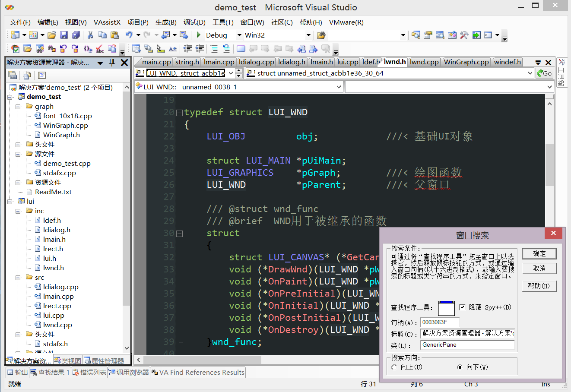The height and width of the screenshot is (392, 571).
Task: Click the editor horizontal scrollbar thumb
Action: [x=202, y=360]
